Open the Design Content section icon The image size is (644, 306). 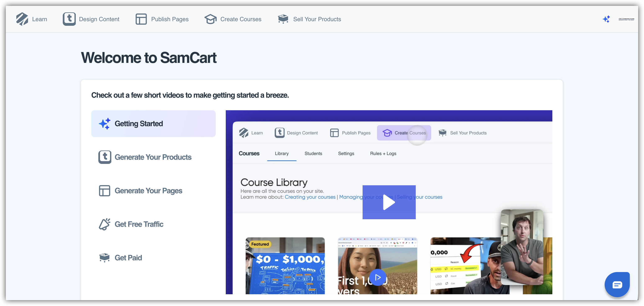pos(69,19)
